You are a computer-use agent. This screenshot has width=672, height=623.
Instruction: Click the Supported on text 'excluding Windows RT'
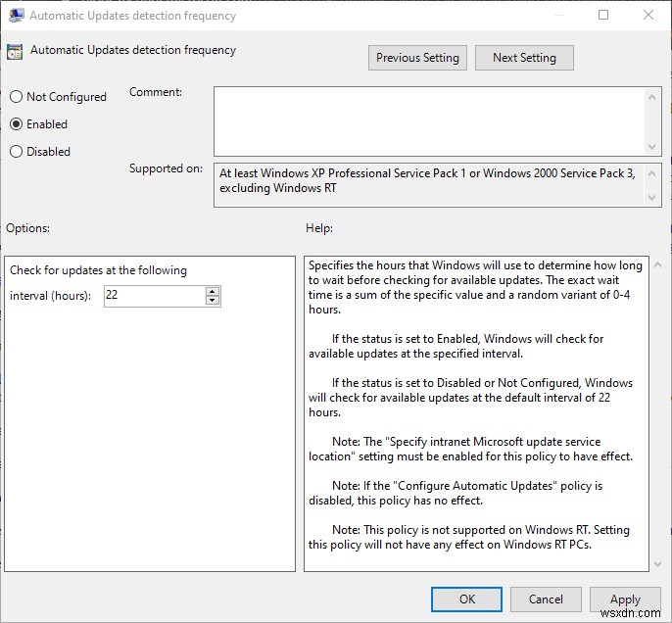coord(278,188)
